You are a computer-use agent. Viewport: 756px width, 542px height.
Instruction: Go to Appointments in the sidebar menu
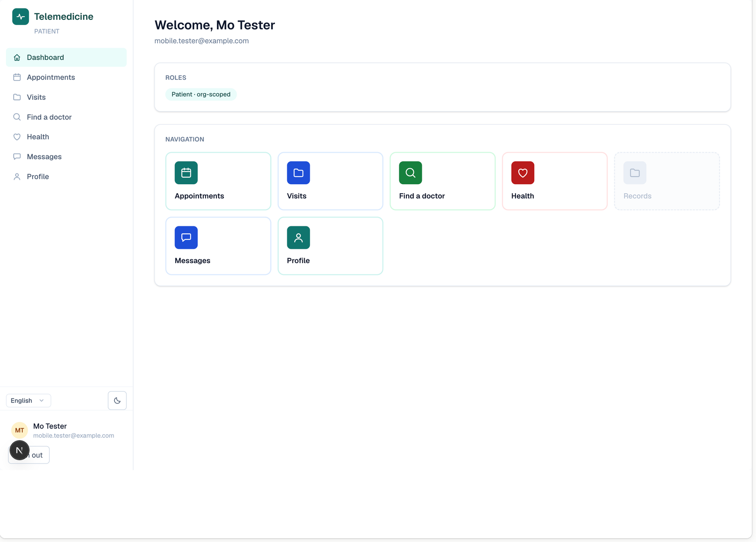66,77
